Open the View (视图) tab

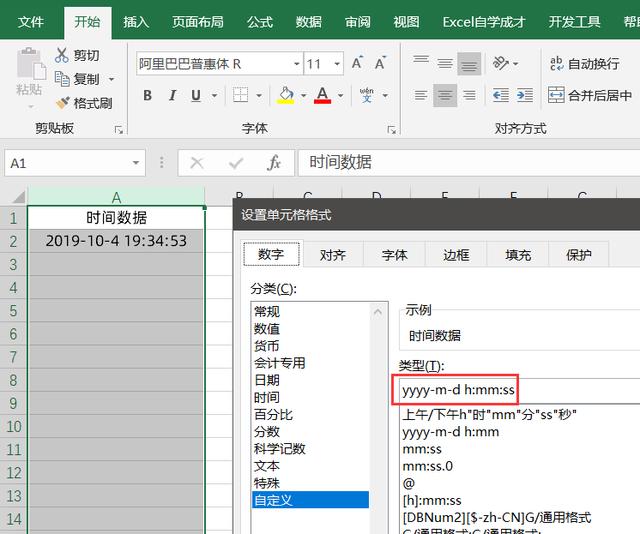pos(406,22)
